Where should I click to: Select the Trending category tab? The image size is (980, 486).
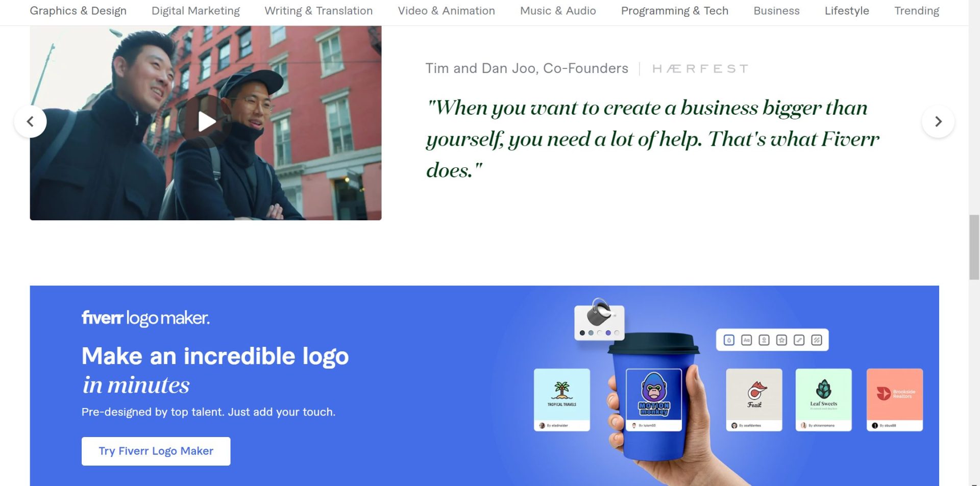916,11
